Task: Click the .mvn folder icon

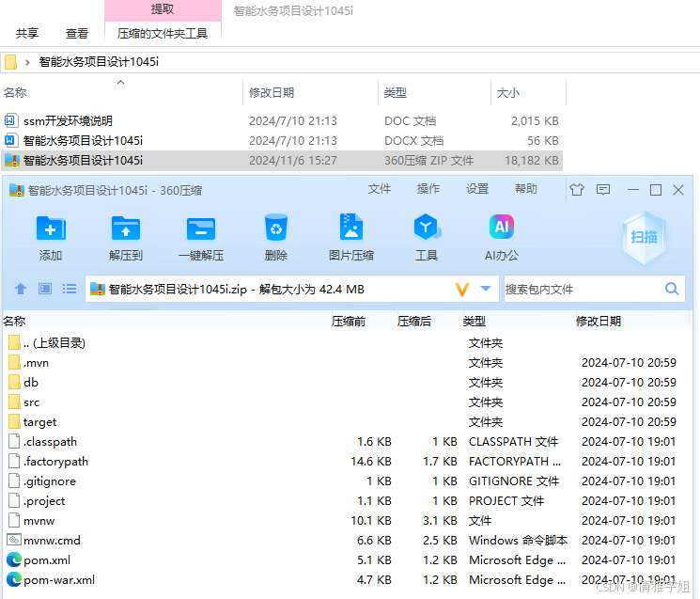Action: [x=14, y=362]
